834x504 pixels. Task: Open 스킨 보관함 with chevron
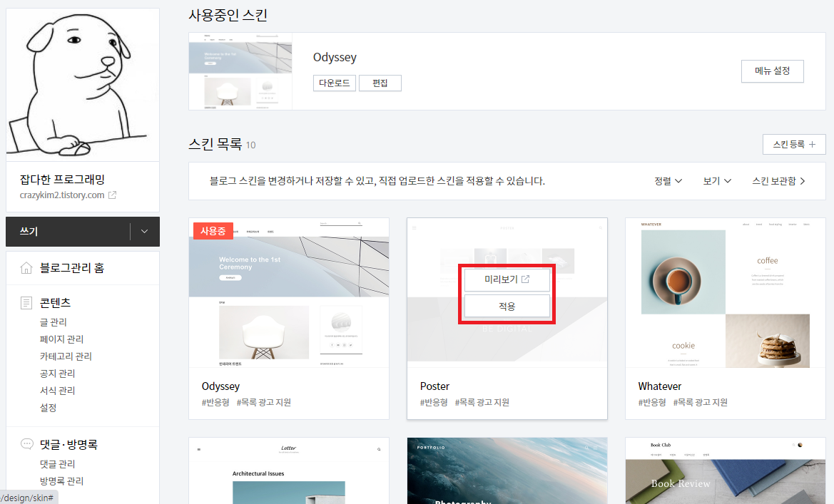(x=778, y=181)
